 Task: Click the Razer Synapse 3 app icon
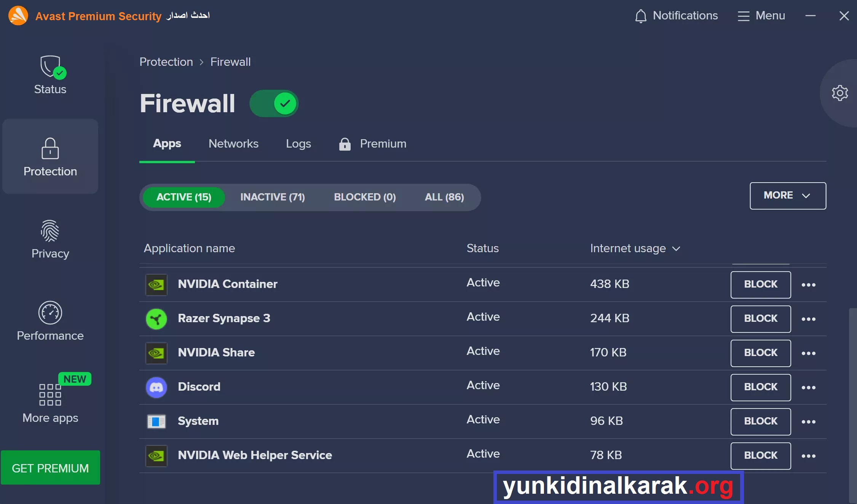(x=156, y=318)
